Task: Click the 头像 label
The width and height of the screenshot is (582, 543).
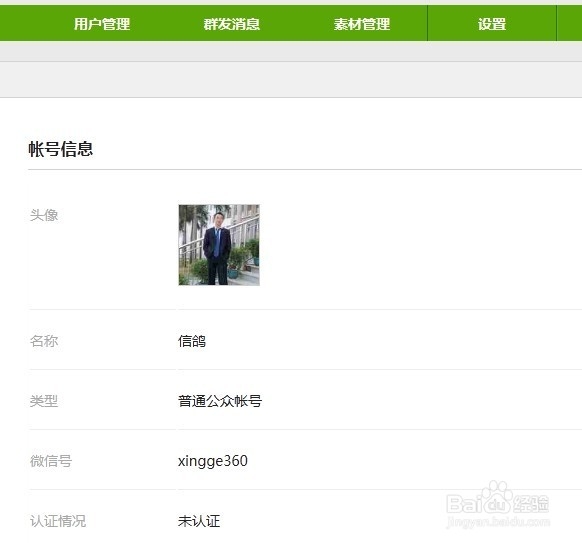Action: point(44,215)
